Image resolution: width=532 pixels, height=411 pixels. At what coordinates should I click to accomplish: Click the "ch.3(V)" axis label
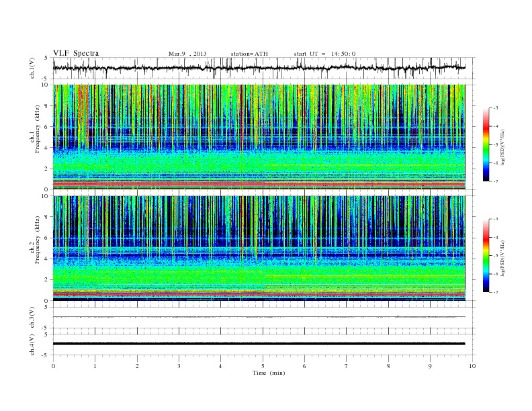(x=32, y=318)
